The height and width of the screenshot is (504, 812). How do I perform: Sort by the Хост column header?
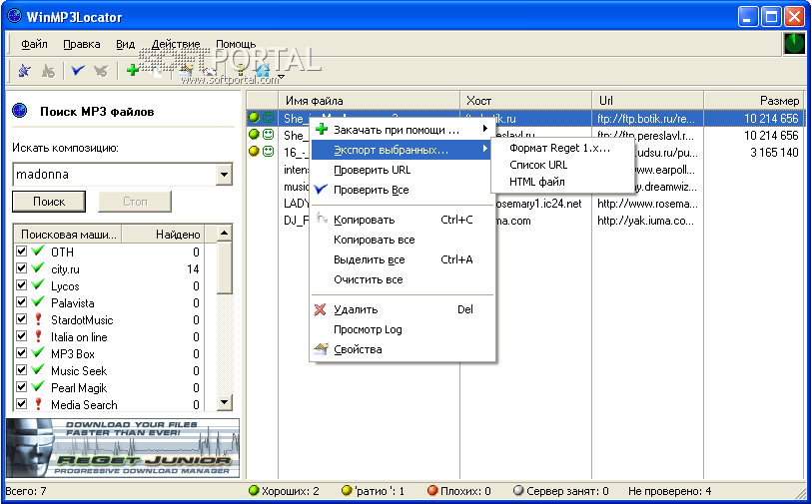526,101
